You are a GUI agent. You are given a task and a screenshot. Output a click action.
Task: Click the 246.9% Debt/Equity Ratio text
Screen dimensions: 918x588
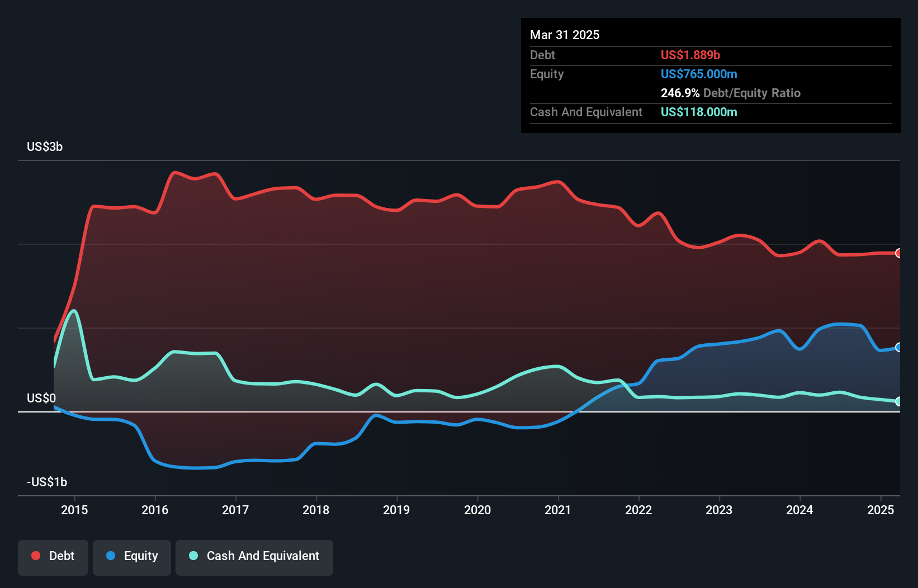tap(731, 93)
